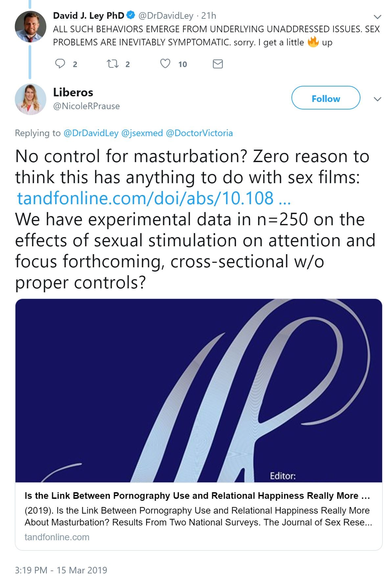Click the tandfonline.com domain under the card
Screen dimensions: 392x581
57,537
